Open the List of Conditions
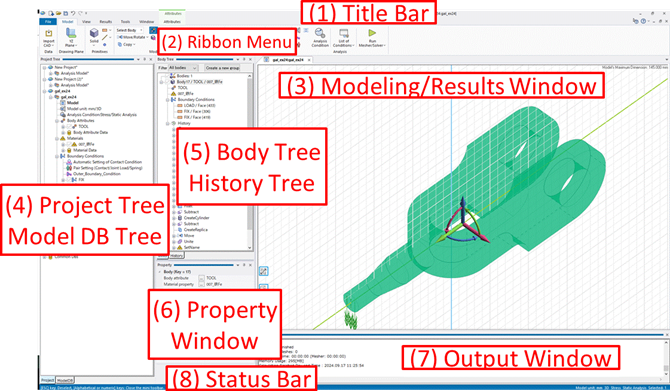Image resolution: width=670 pixels, height=391 pixels. (344, 38)
